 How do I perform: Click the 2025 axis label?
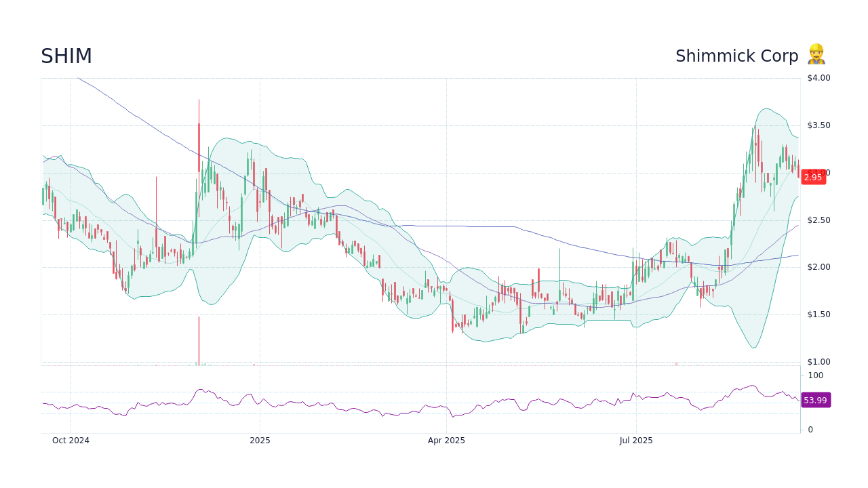(x=258, y=441)
